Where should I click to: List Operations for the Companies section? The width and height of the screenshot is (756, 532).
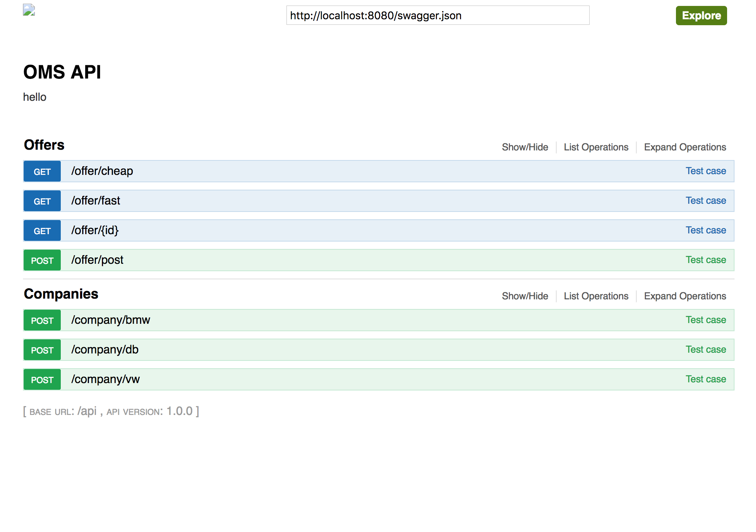click(596, 296)
